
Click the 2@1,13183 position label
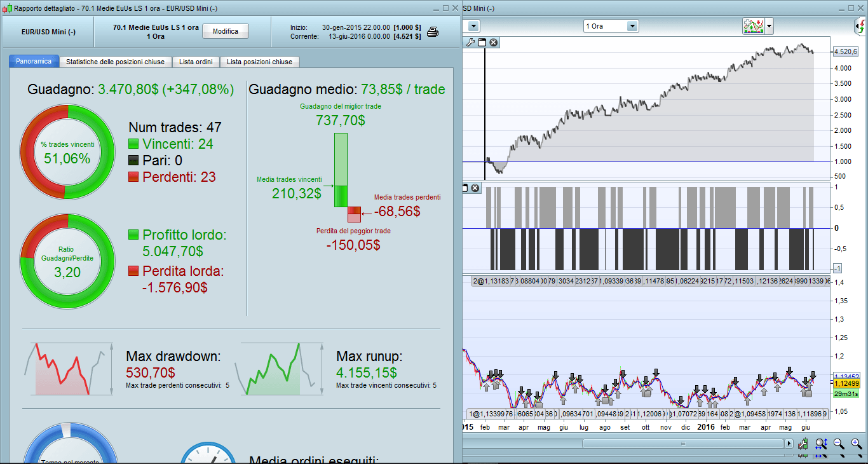(x=491, y=281)
